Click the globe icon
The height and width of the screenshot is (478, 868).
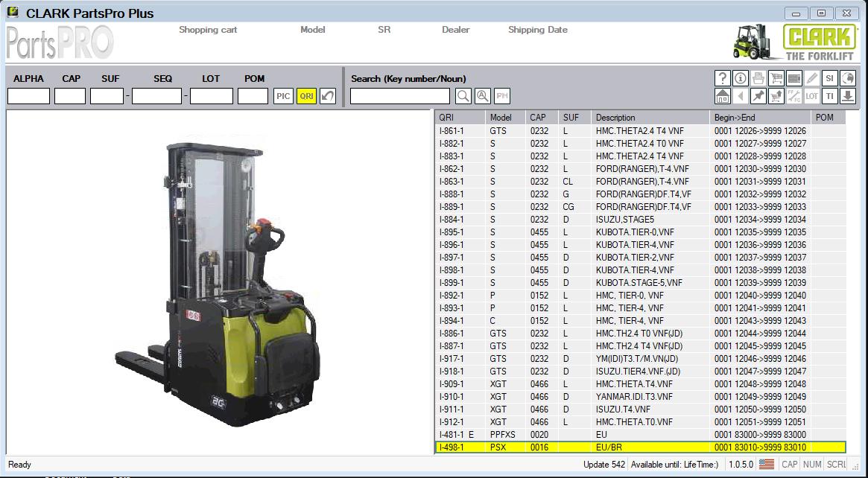[x=847, y=78]
